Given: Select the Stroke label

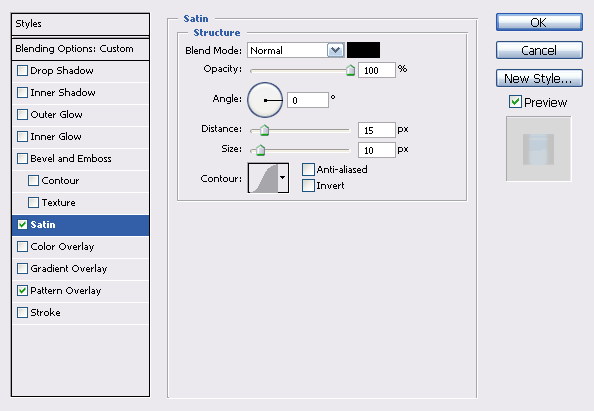Looking at the screenshot, I should [45, 313].
